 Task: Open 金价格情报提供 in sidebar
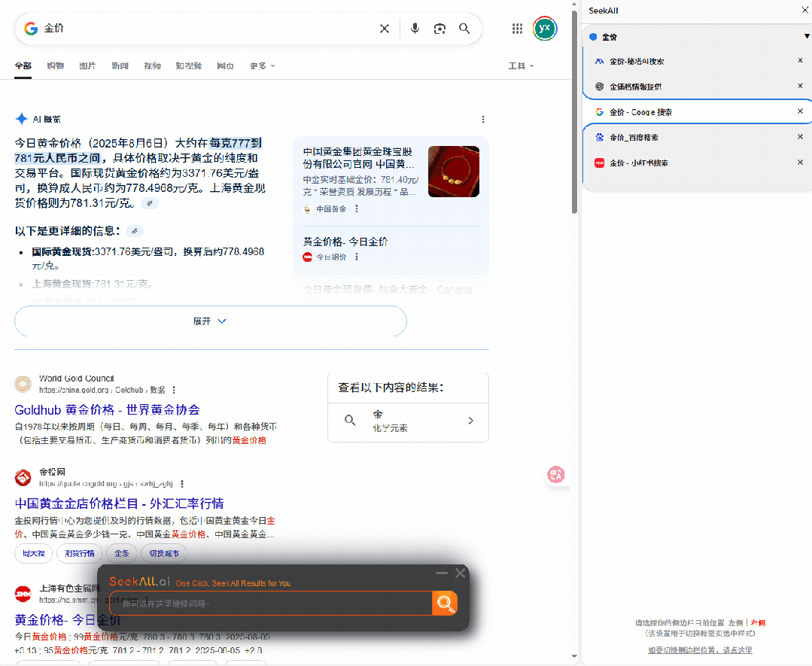click(635, 87)
